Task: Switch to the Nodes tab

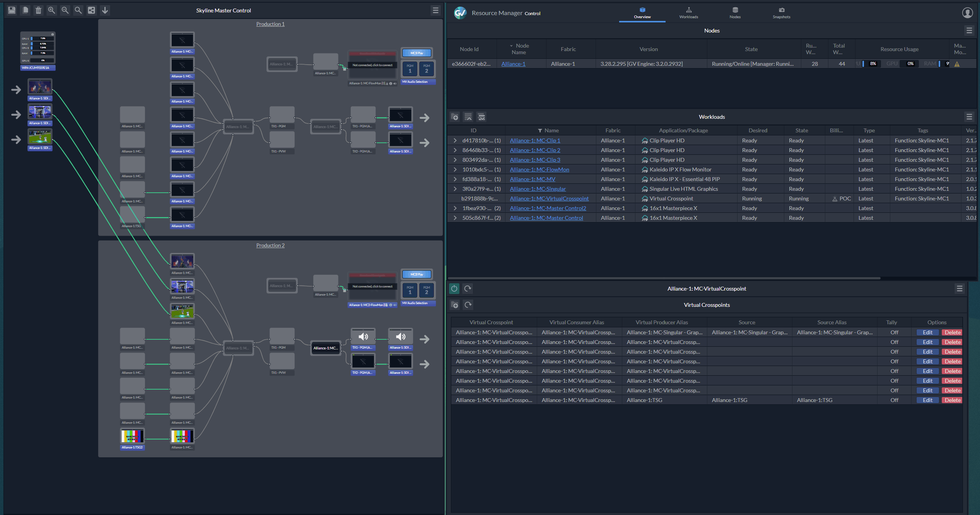Action: pos(735,13)
